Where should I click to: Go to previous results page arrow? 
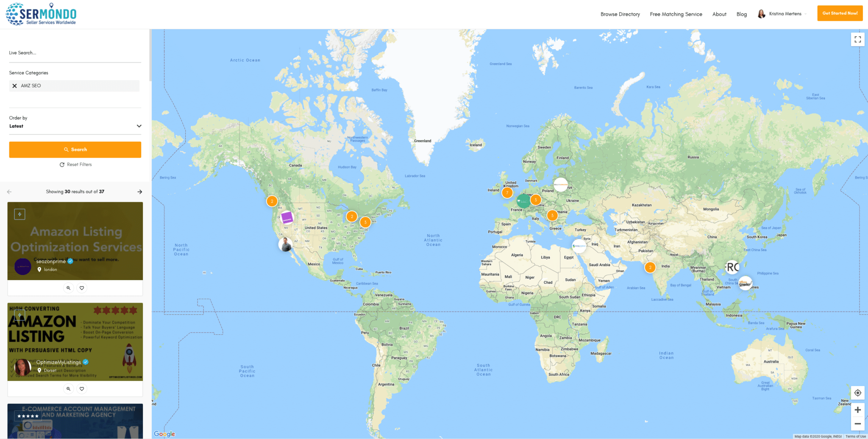9,192
